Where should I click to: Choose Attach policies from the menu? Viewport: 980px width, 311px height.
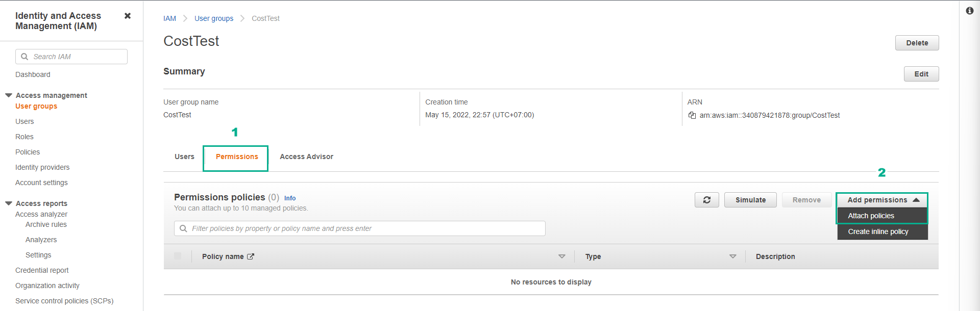(883, 216)
